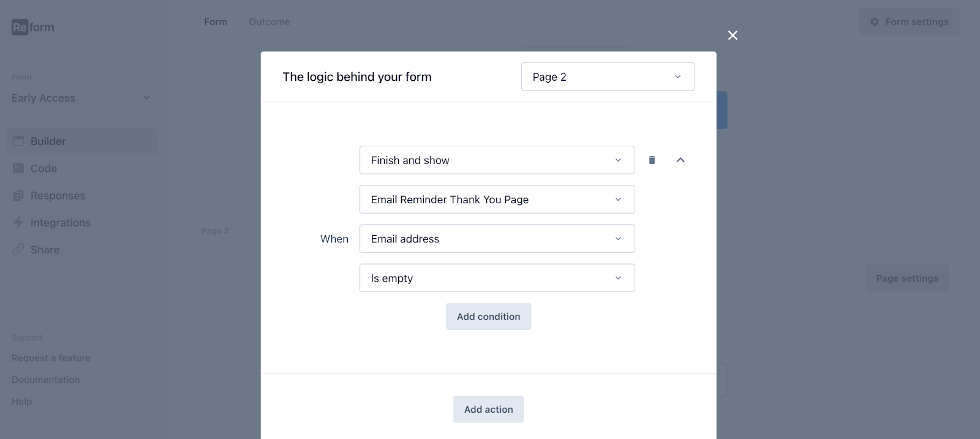Change the Is empty condition dropdown

[497, 278]
